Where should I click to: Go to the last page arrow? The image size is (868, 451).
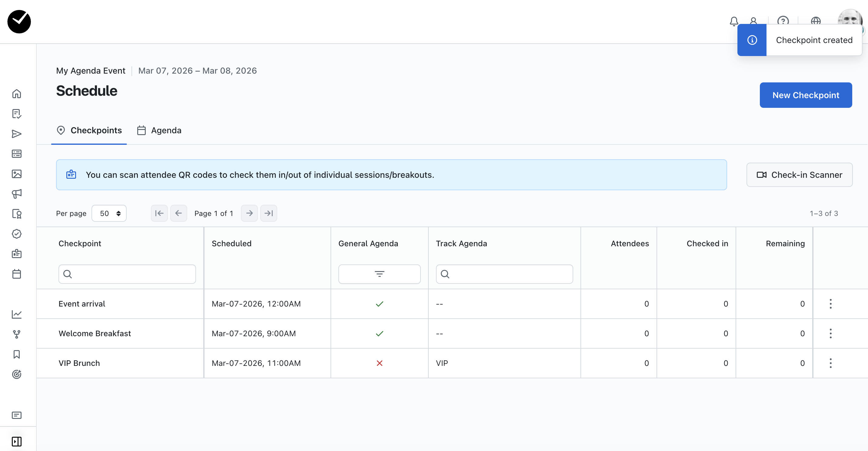[x=268, y=213]
